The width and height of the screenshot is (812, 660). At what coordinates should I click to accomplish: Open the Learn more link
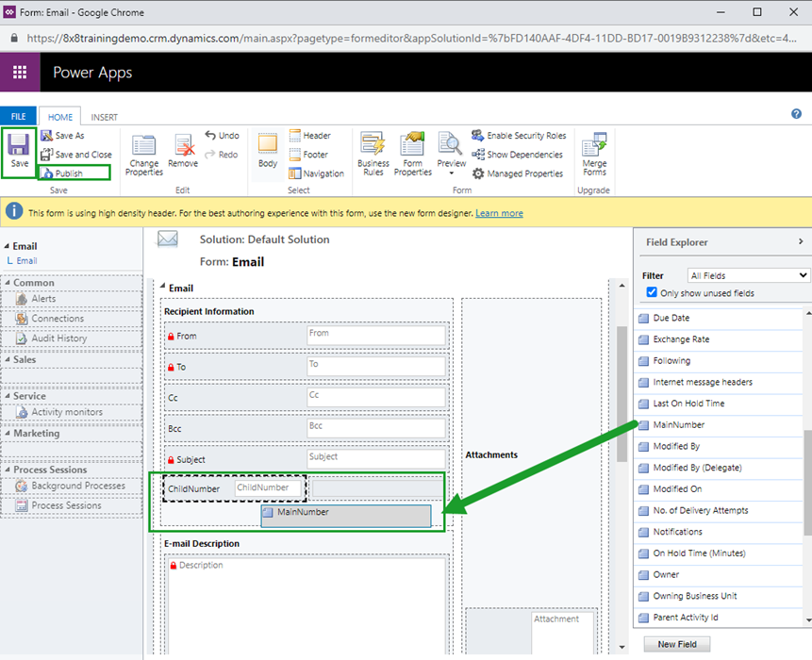[499, 213]
